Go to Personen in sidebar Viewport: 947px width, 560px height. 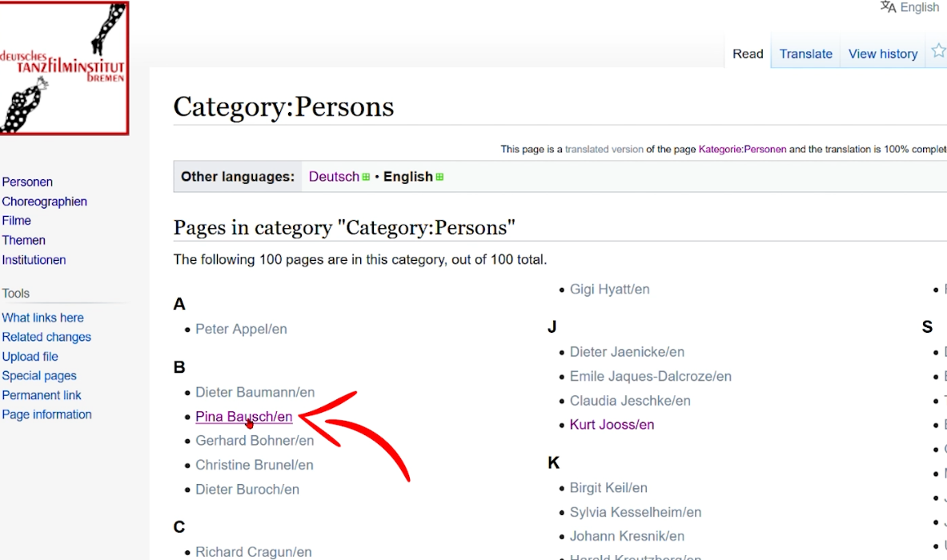coord(27,182)
